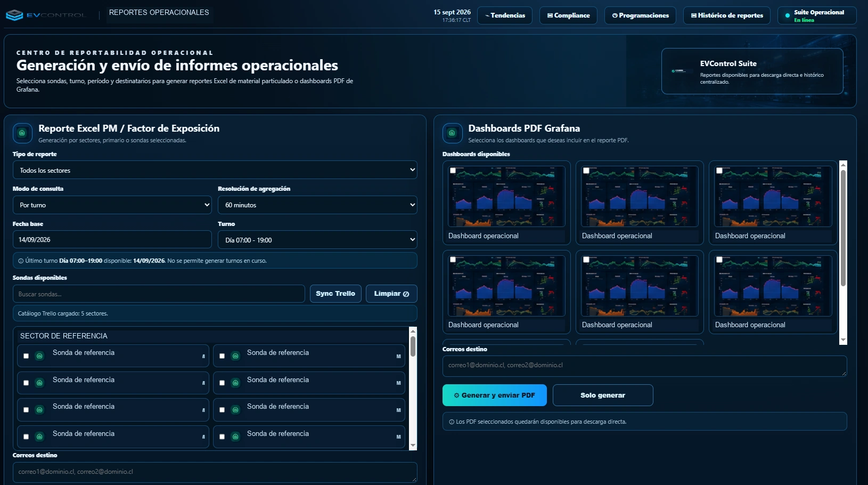Screen dimensions: 868x485
Task: Focus 'Correos destino' under Dashboards PDF
Action: (644, 366)
